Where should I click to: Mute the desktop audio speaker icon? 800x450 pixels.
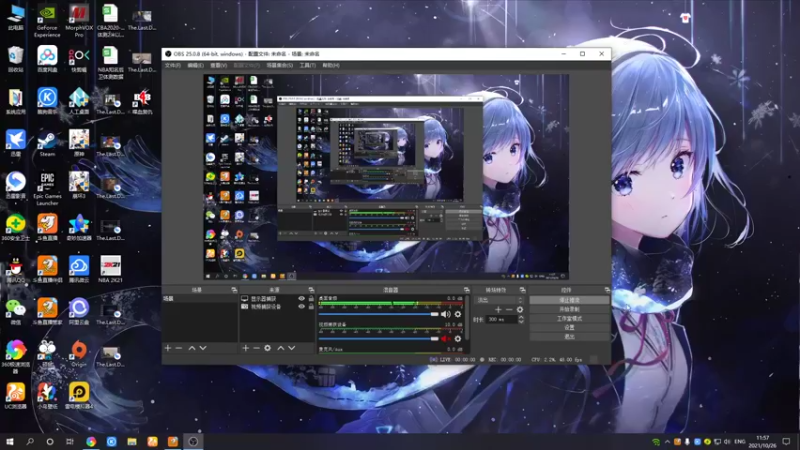tap(445, 314)
